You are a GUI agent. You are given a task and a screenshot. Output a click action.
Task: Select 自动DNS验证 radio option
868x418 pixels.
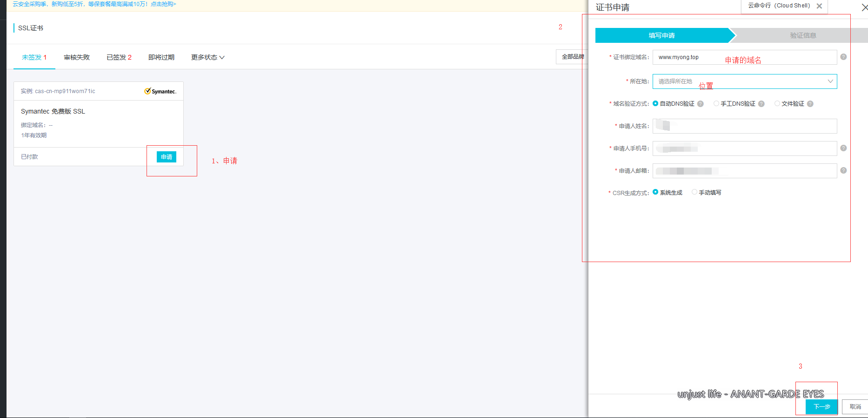click(655, 103)
